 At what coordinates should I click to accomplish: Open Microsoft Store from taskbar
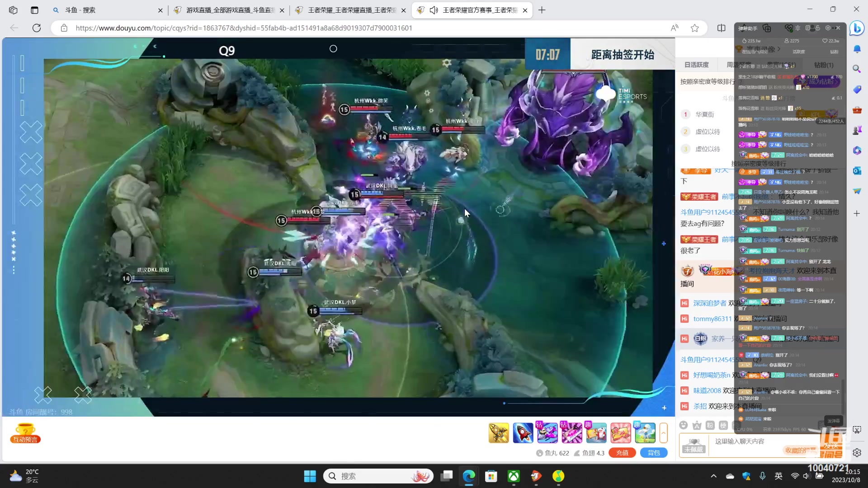tap(491, 476)
